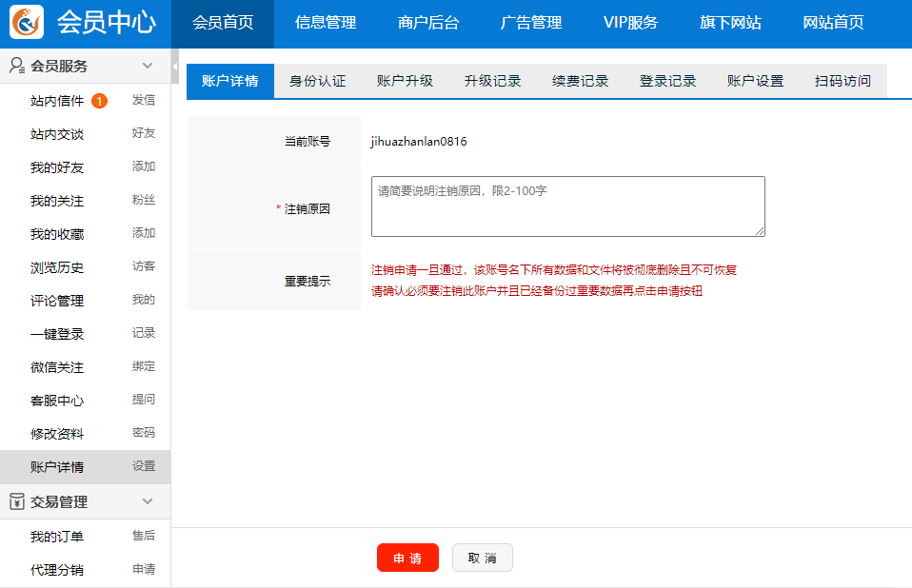Navigate to 网站首页 in top bar
Image resolution: width=912 pixels, height=588 pixels.
click(x=834, y=23)
